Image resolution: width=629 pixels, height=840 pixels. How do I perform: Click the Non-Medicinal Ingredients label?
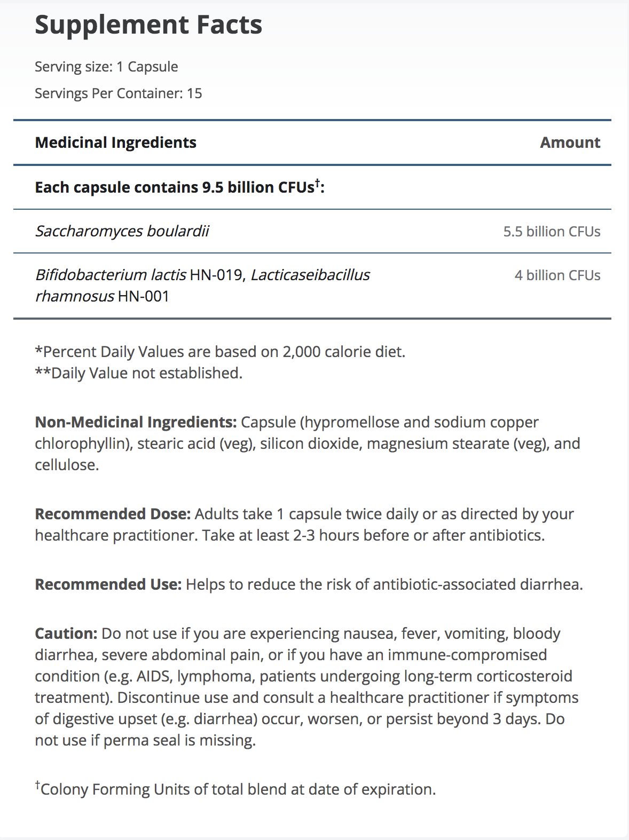[136, 422]
